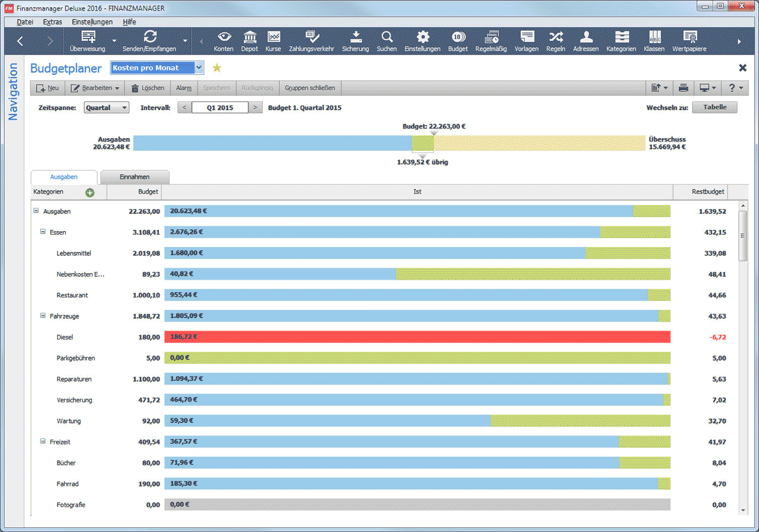
Task: Open the Kategorien icon
Action: click(x=621, y=41)
